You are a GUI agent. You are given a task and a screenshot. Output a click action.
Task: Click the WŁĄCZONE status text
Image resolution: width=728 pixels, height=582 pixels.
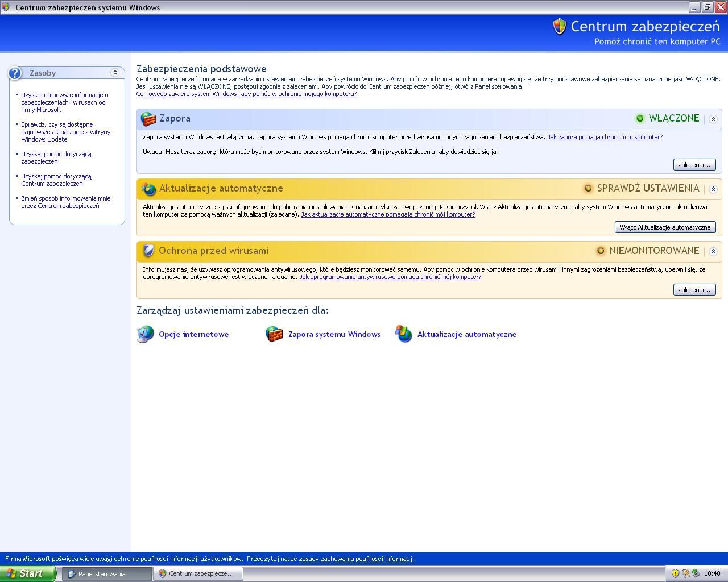click(674, 118)
